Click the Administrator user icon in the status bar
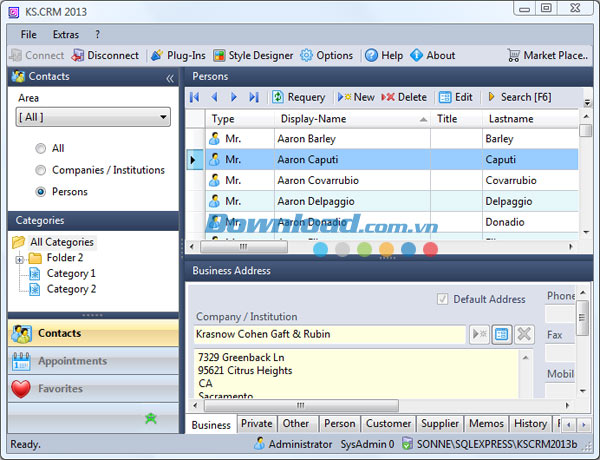 (x=259, y=444)
